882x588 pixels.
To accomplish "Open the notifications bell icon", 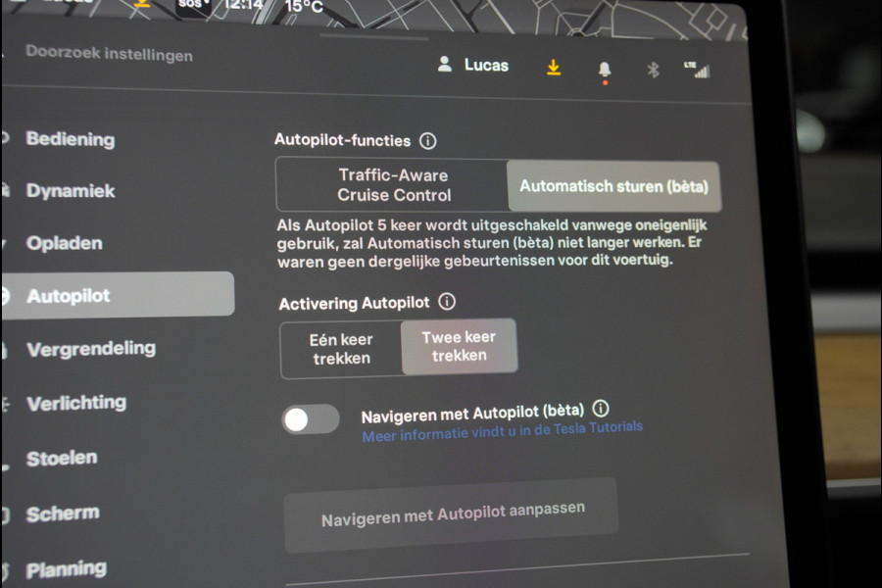I will pyautogui.click(x=604, y=70).
